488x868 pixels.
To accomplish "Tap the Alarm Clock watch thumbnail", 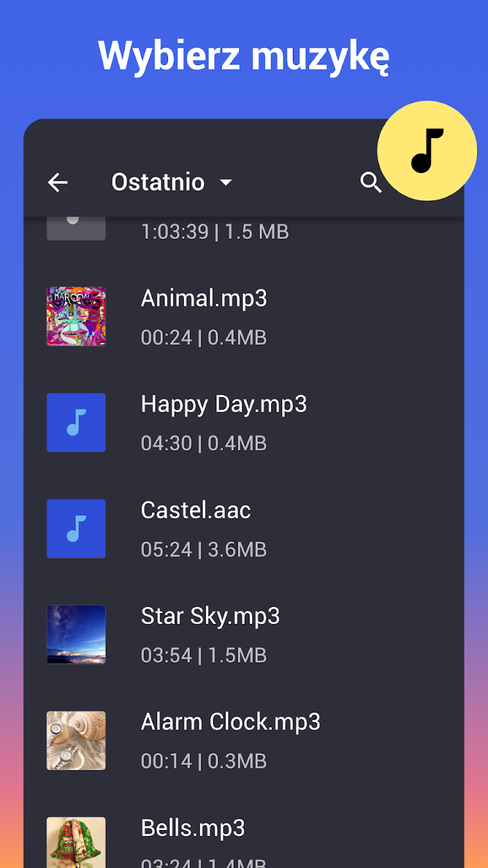I will point(77,741).
